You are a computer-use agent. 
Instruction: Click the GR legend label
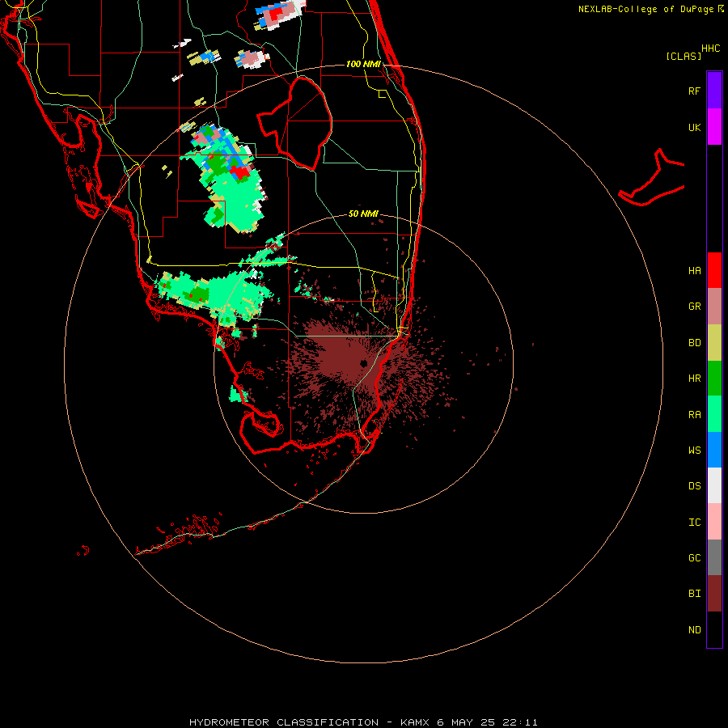tap(694, 307)
